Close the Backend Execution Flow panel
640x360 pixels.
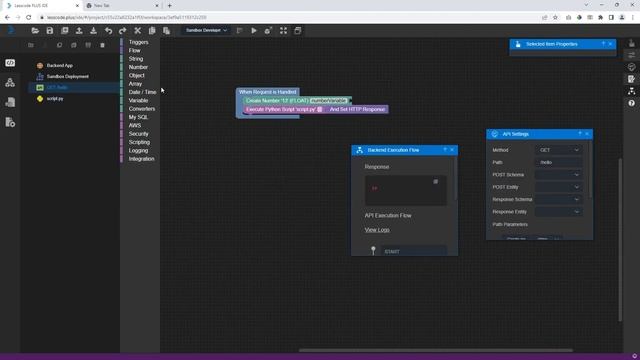click(x=452, y=150)
